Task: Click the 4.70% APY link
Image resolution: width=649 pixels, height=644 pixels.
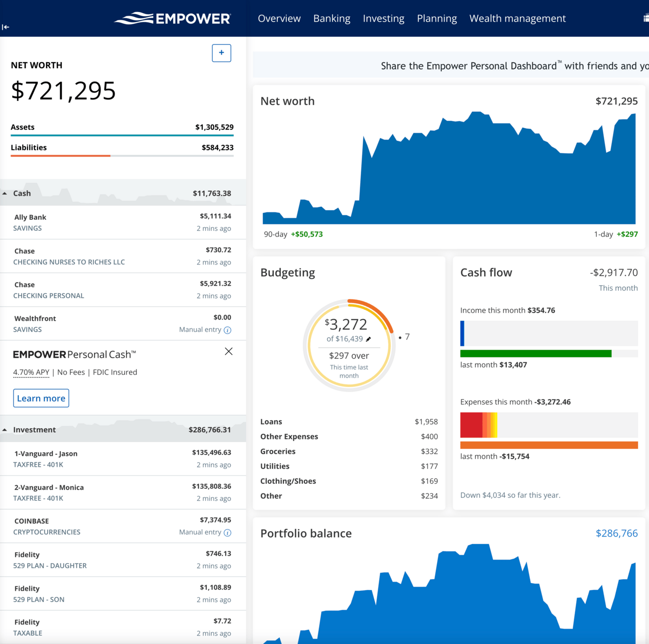Action: point(31,372)
